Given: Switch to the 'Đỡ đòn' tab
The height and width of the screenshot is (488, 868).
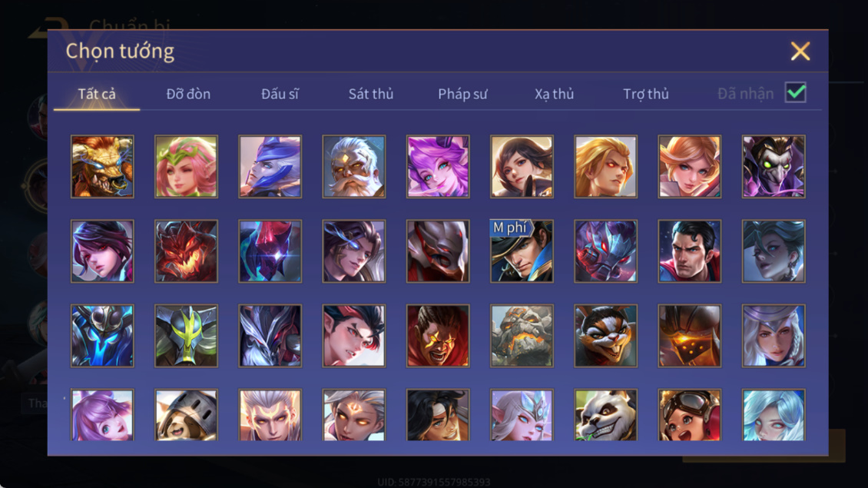Looking at the screenshot, I should [x=188, y=94].
